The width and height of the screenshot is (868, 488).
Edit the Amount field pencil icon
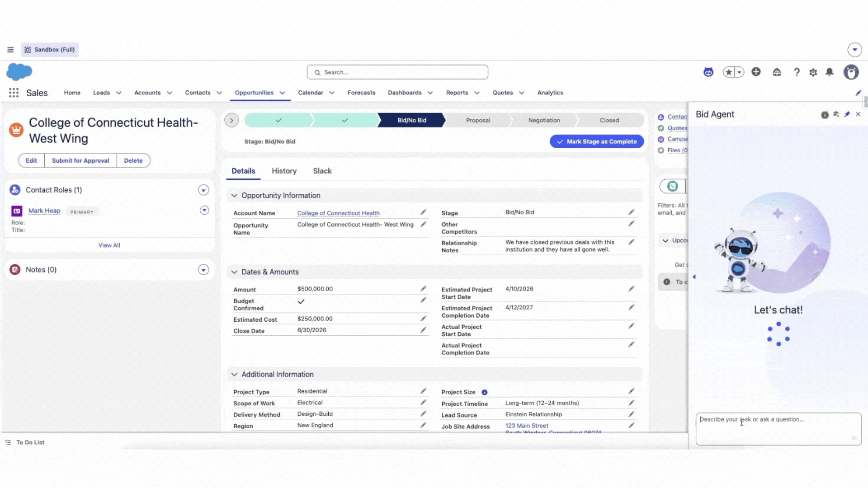(423, 289)
